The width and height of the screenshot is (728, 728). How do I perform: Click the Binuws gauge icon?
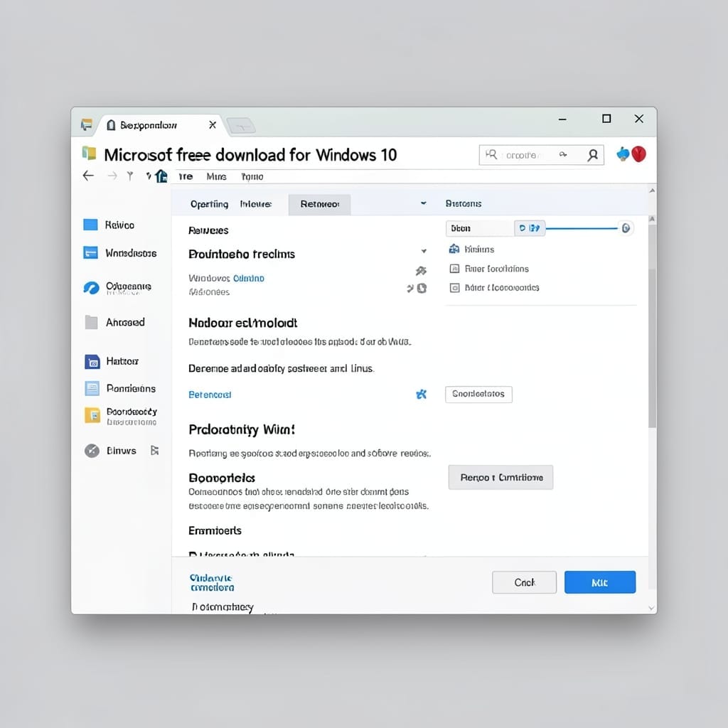click(x=92, y=450)
